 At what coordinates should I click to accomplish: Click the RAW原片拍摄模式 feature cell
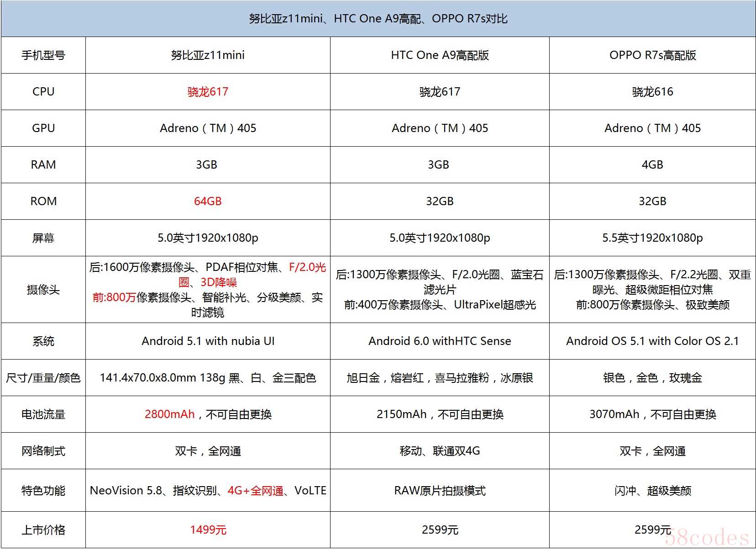(440, 491)
